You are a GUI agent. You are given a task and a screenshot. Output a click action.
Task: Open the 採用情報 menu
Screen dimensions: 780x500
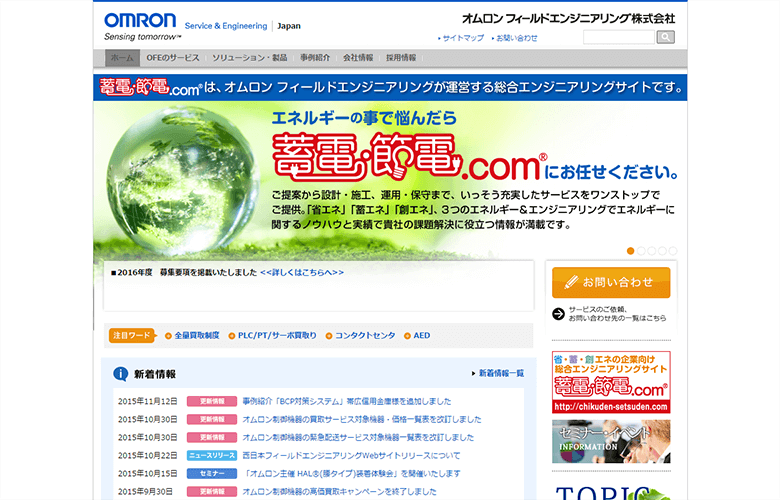pyautogui.click(x=401, y=58)
